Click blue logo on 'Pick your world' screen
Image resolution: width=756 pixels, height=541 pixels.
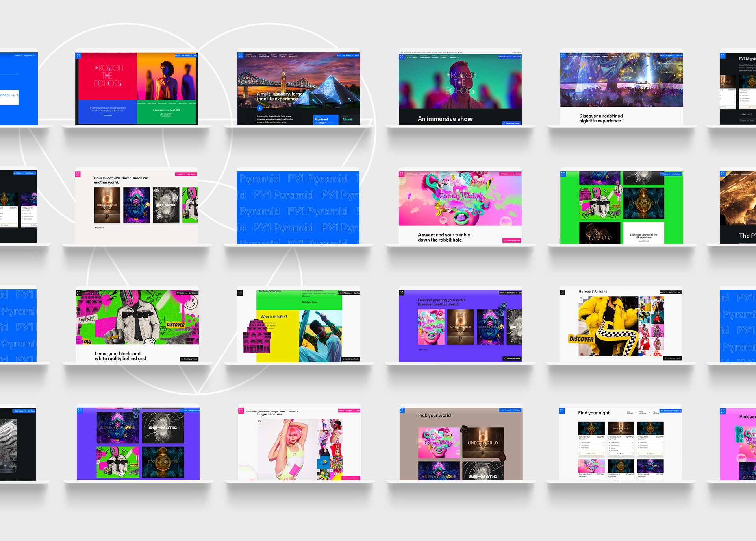coord(402,410)
